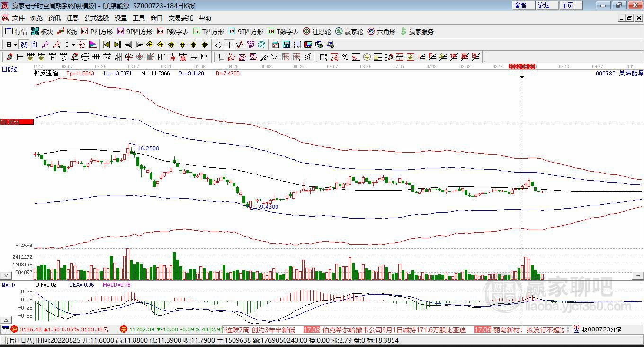
Task: Jump to first bar button
Action: (x=106, y=45)
